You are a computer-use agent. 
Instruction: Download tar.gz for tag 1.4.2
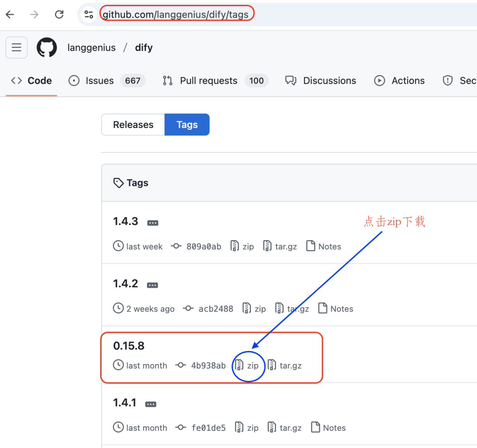[292, 309]
